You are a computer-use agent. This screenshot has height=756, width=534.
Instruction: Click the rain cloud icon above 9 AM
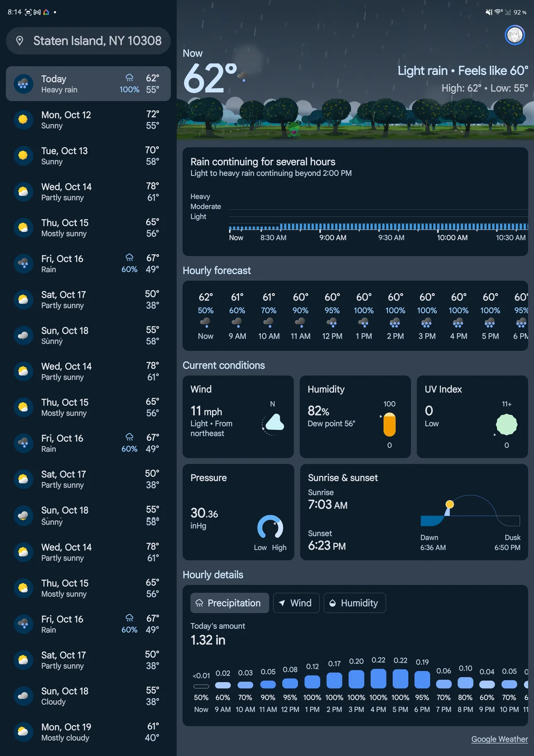coord(237,322)
